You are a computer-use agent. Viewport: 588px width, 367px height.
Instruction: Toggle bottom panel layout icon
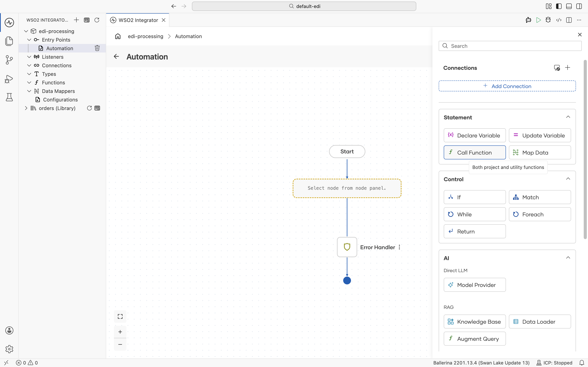[x=569, y=6]
